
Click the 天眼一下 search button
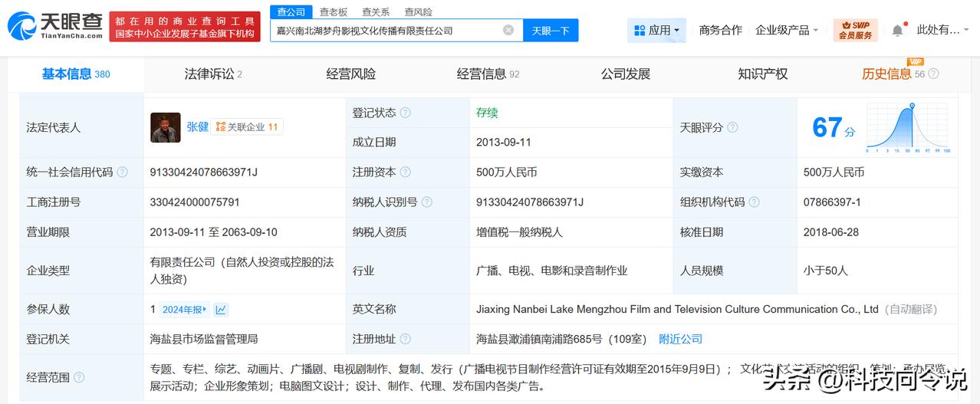[x=551, y=30]
